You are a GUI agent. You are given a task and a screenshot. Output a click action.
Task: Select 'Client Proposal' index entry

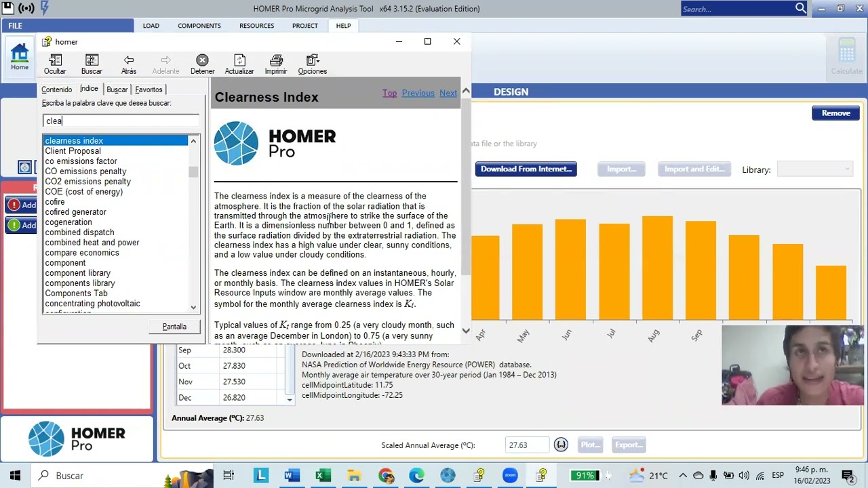coord(73,151)
